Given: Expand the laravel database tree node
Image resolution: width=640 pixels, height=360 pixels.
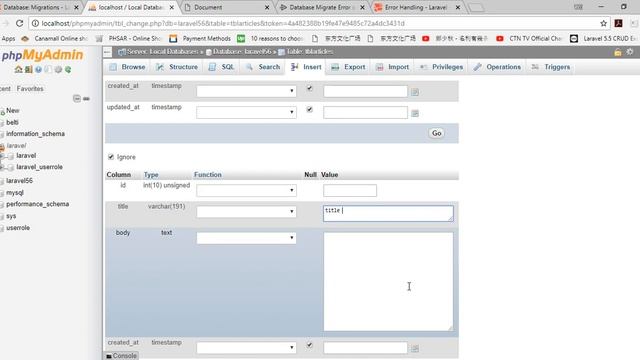Looking at the screenshot, I should pyautogui.click(x=2, y=156).
